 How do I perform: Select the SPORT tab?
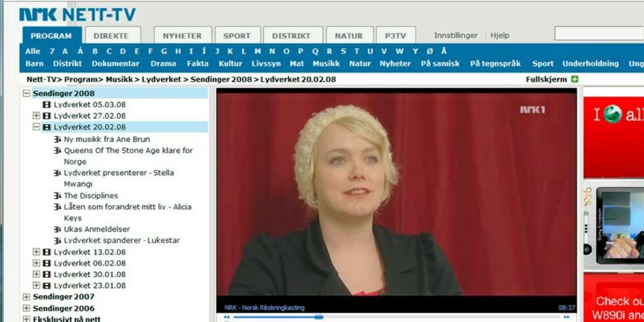237,35
